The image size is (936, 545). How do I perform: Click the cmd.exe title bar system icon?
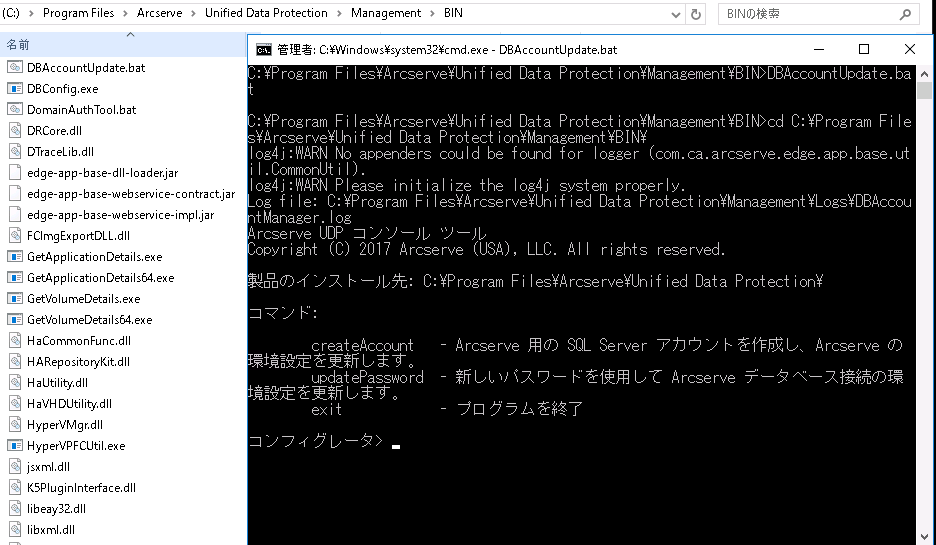tap(263, 50)
